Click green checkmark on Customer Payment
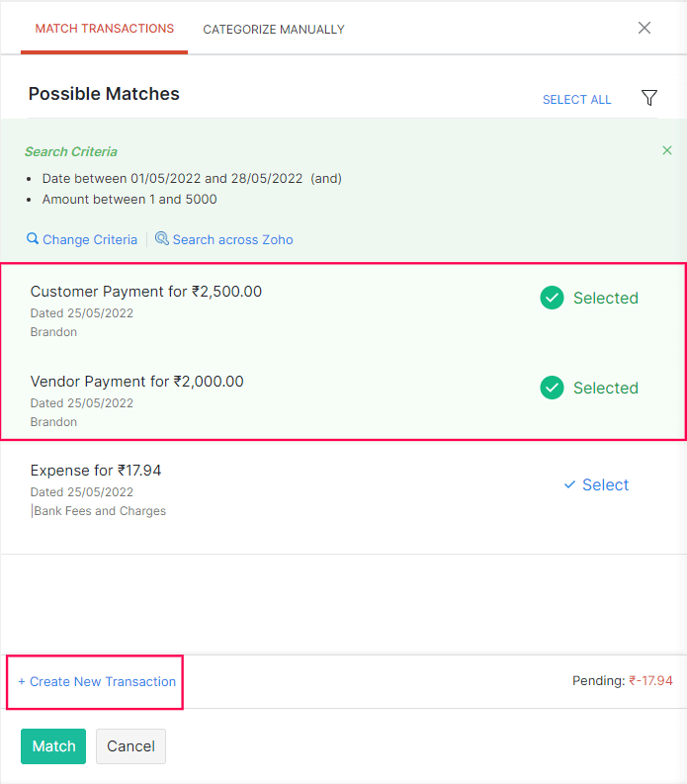Screen dimensions: 687x784 pos(552,298)
